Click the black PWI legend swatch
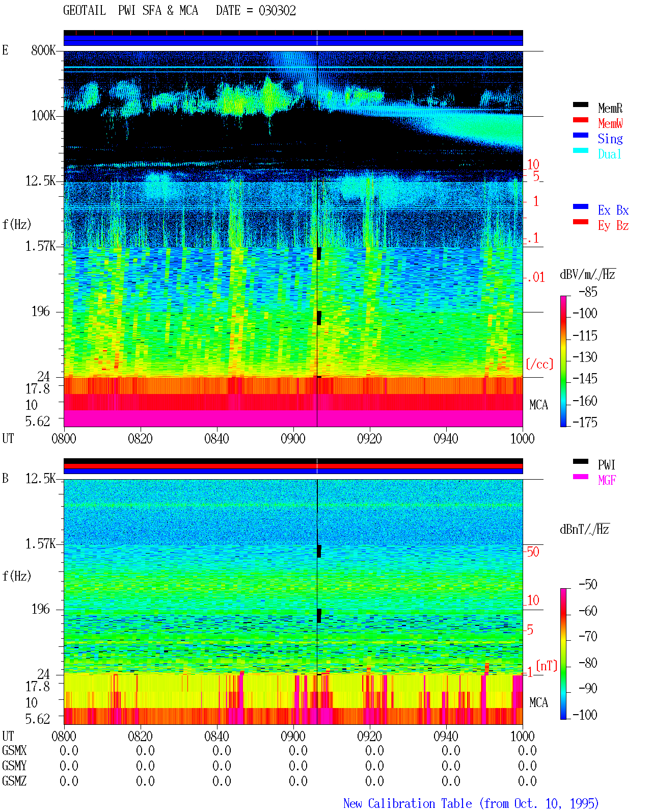 coord(580,461)
